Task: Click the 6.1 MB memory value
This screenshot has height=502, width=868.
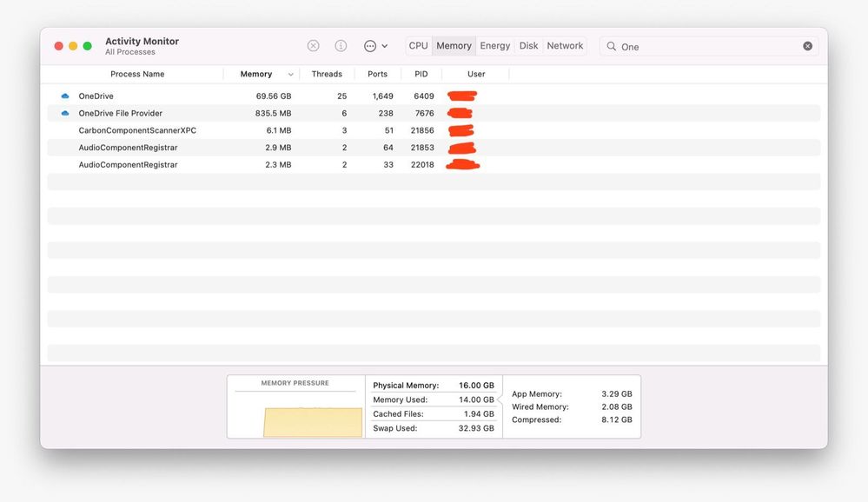Action: [279, 130]
